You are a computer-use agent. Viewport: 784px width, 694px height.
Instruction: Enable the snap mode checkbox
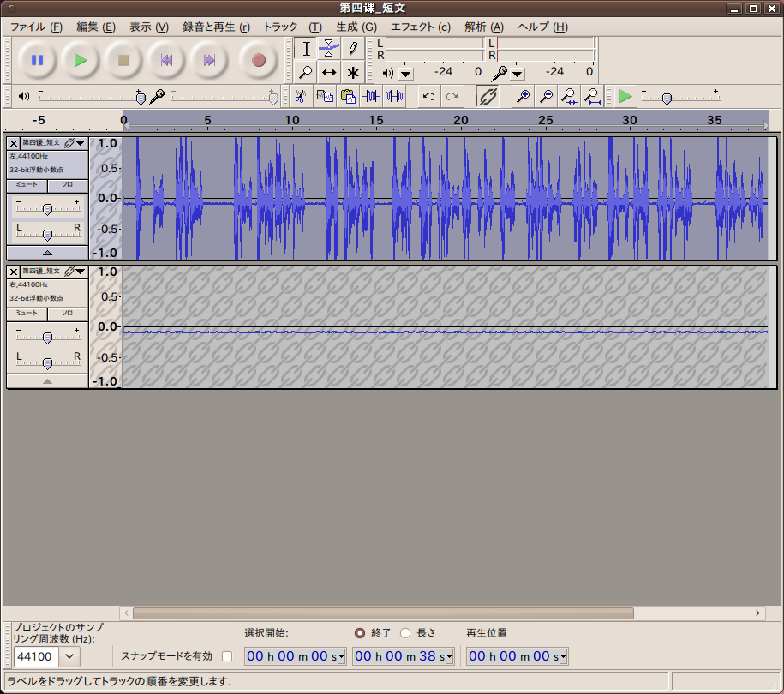pos(227,656)
